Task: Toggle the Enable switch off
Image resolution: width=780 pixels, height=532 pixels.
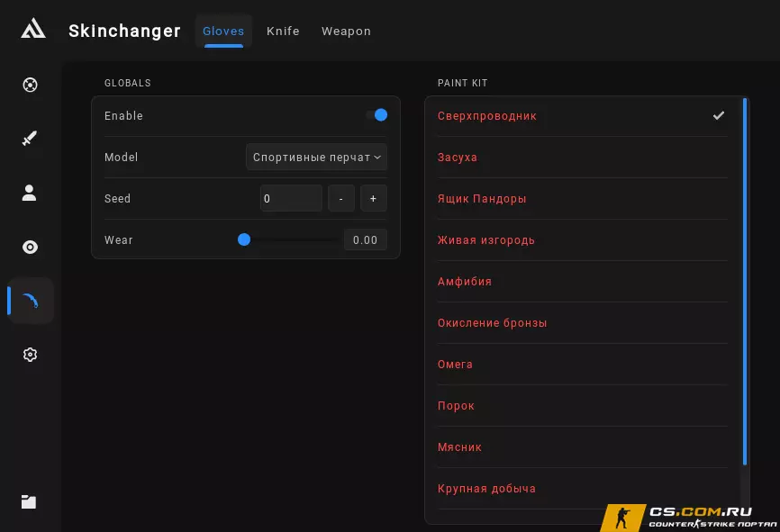Action: tap(377, 115)
